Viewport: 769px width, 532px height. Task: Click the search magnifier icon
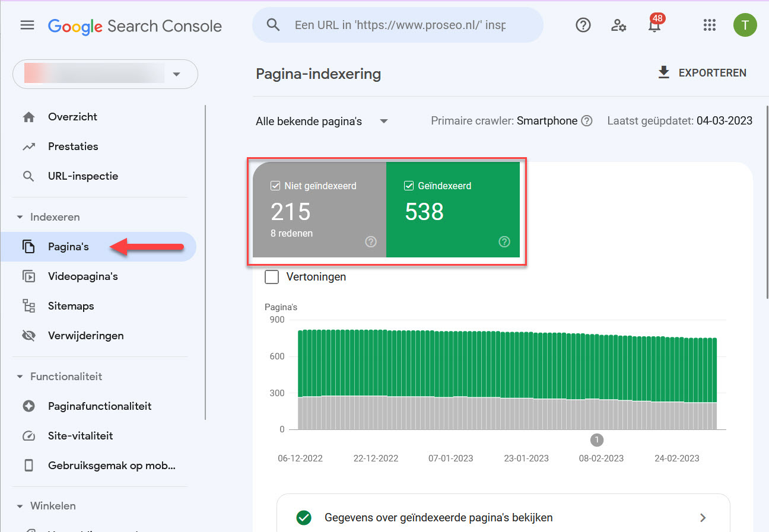coord(273,25)
